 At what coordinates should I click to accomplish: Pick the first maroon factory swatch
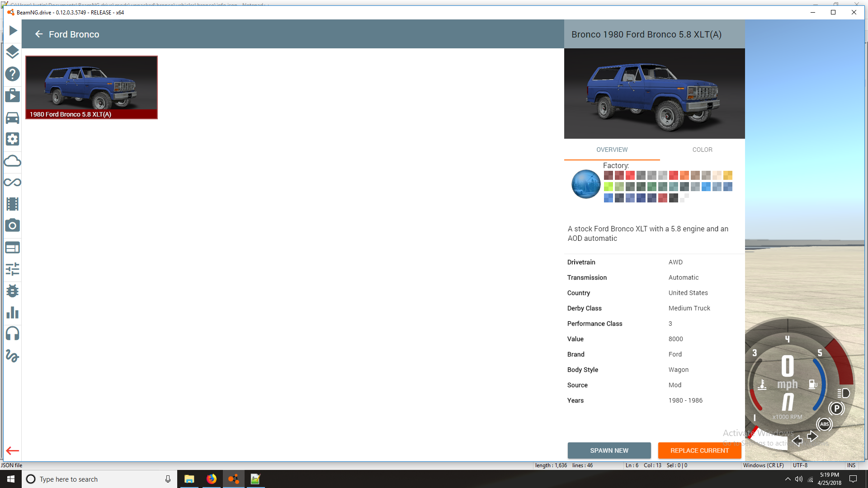(x=608, y=175)
